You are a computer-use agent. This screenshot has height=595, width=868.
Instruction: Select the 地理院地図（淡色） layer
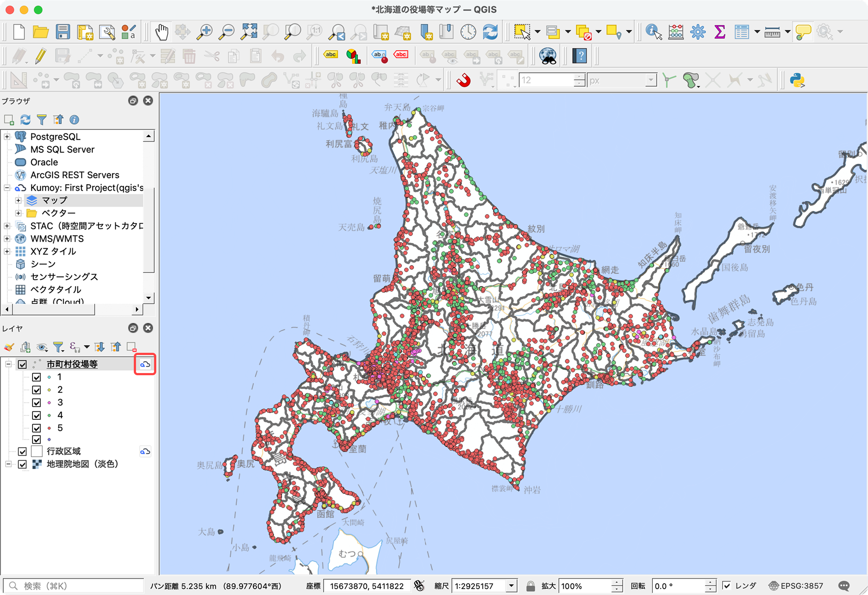pos(82,464)
